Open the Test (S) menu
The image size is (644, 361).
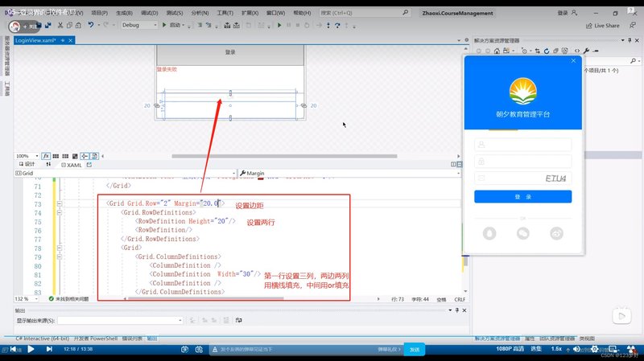[x=175, y=13]
